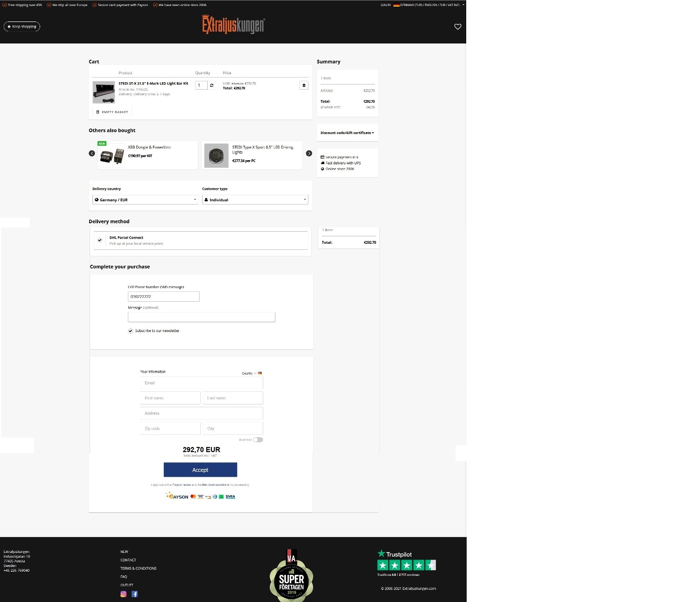
Task: Click the Trustpilot star rating
Action: point(406,565)
